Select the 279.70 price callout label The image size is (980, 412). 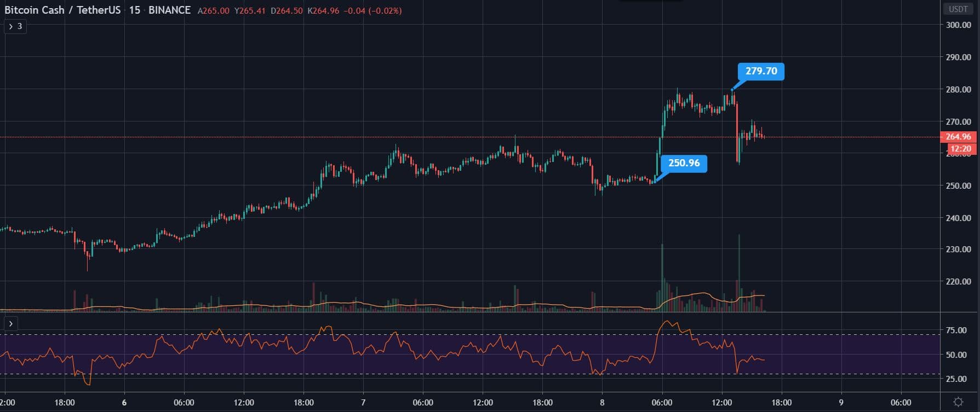pyautogui.click(x=761, y=71)
